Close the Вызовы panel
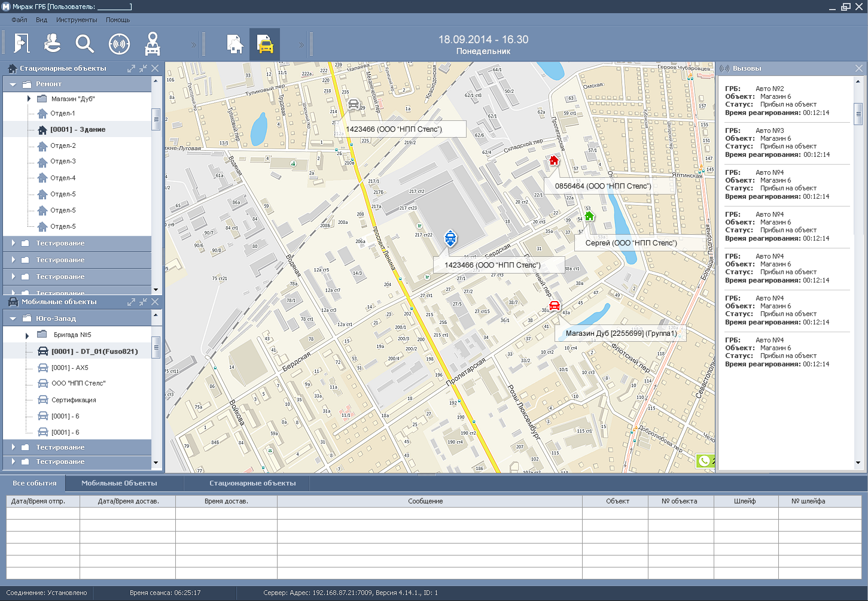Image resolution: width=868 pixels, height=601 pixels. [x=858, y=68]
